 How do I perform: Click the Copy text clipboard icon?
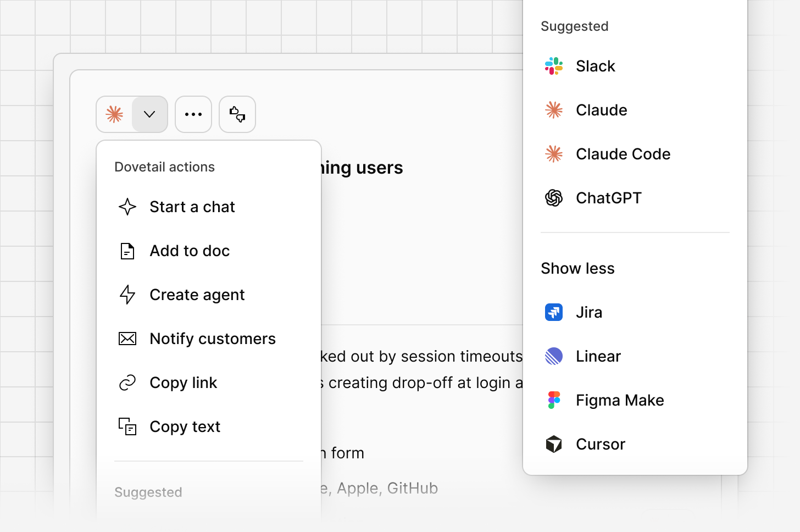coord(127,426)
